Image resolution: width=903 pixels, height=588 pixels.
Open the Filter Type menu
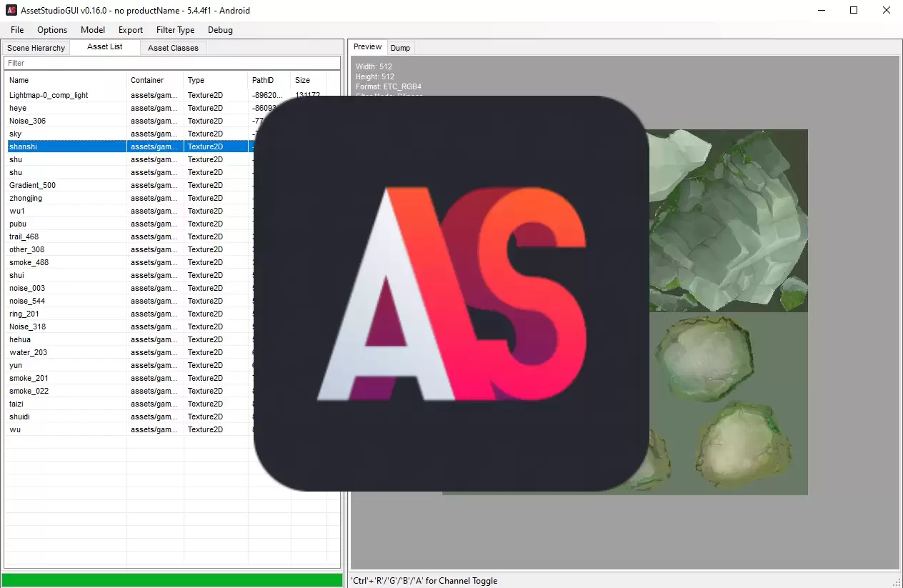point(175,30)
